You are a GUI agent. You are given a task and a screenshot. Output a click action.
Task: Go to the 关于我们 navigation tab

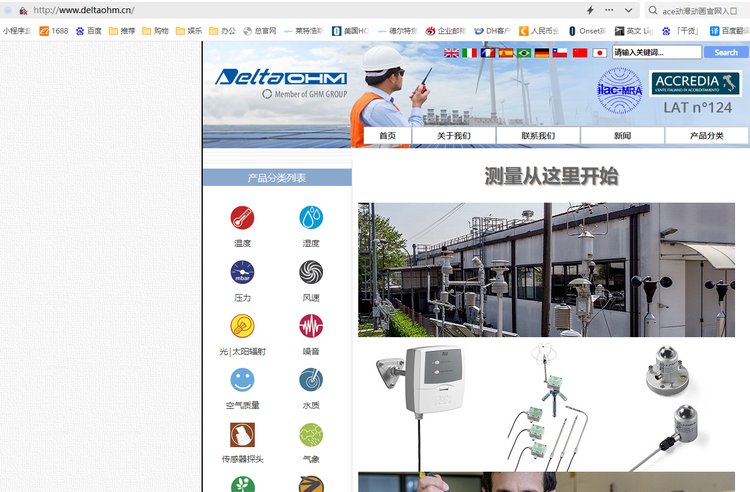point(454,136)
